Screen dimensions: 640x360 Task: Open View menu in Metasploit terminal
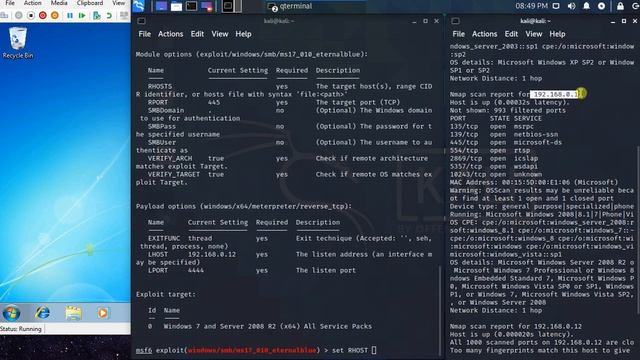[220, 34]
